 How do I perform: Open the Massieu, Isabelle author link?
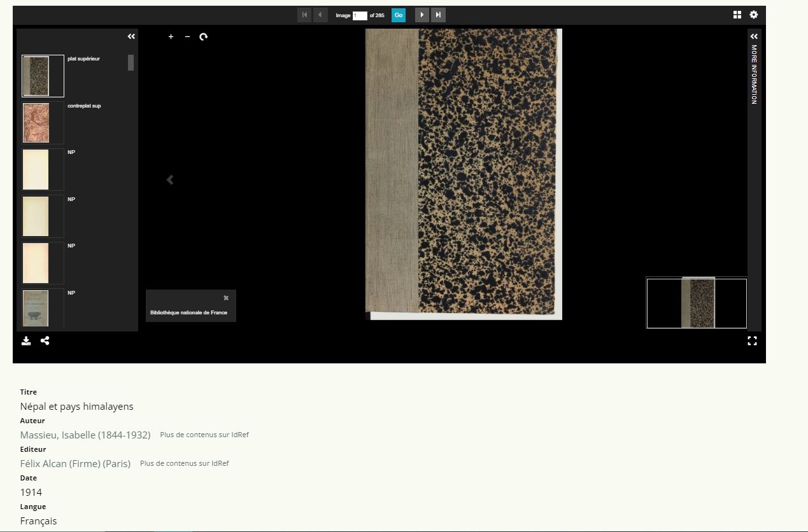click(x=85, y=435)
